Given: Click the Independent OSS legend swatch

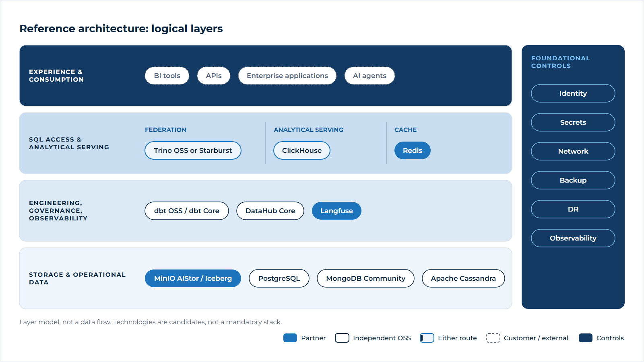Looking at the screenshot, I should [x=342, y=338].
